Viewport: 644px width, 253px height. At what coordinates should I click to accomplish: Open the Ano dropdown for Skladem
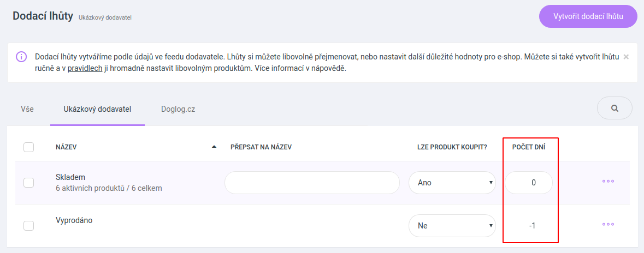[x=452, y=183]
